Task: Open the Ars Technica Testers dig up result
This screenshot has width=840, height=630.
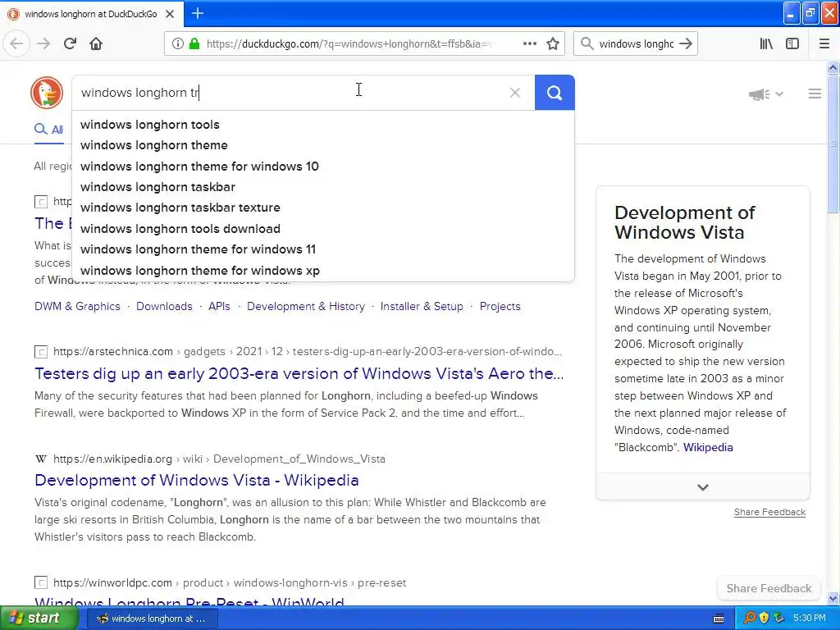Action: pyautogui.click(x=299, y=373)
